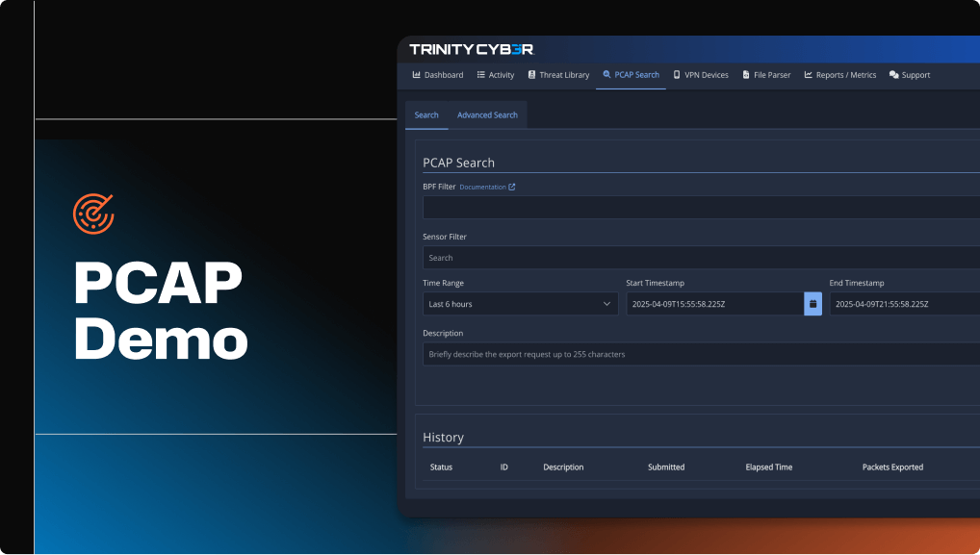
Task: Open the Support page
Action: tap(910, 75)
